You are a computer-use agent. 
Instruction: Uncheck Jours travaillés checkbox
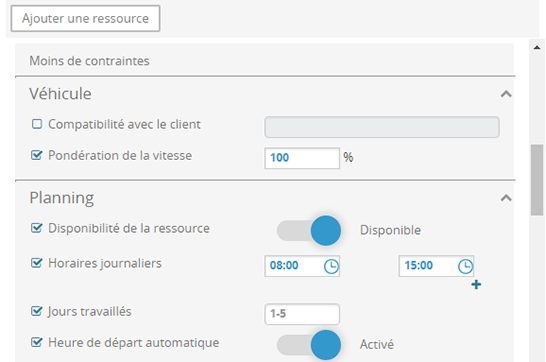37,311
